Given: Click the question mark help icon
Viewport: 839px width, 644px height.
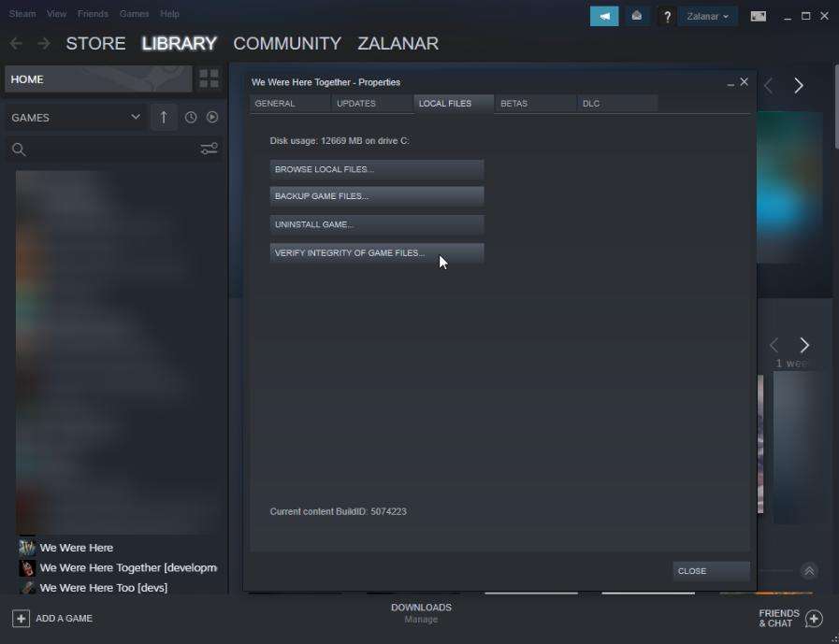Looking at the screenshot, I should [667, 17].
